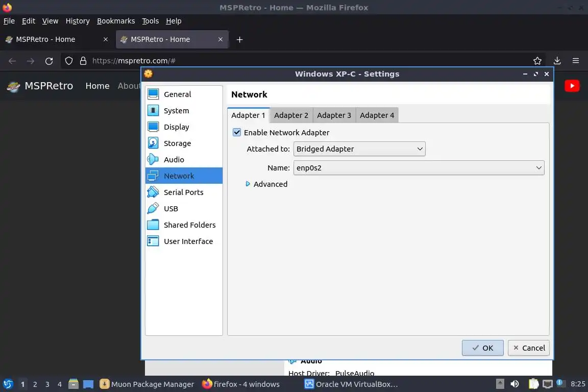Close the first MSPRetro - Home tab

tap(106, 39)
